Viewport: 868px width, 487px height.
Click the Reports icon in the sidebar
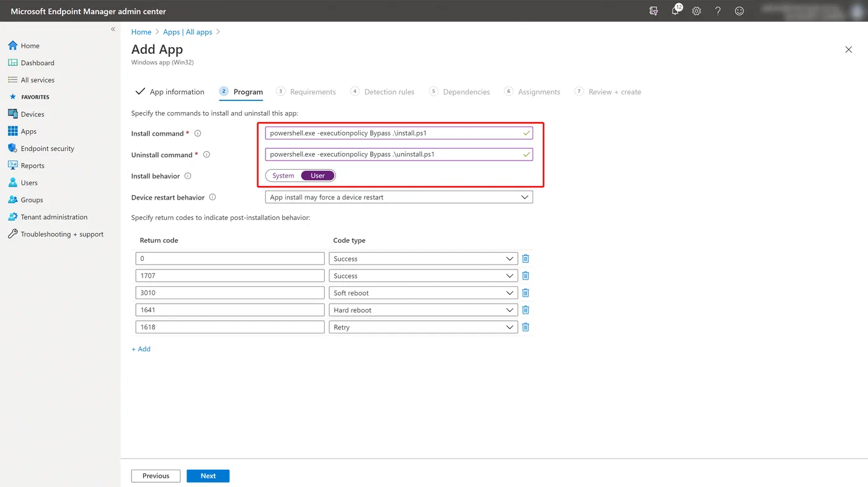pyautogui.click(x=12, y=165)
